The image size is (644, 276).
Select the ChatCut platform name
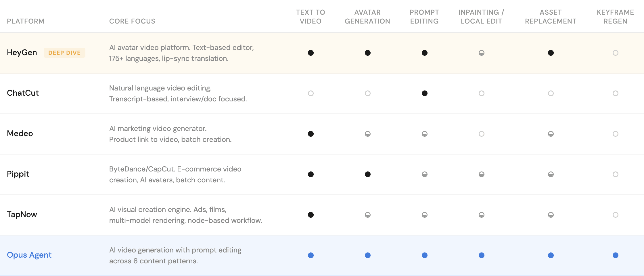pyautogui.click(x=23, y=93)
